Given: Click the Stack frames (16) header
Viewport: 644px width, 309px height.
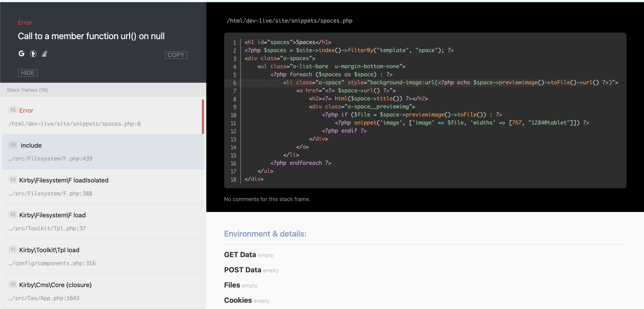Looking at the screenshot, I should 27,90.
